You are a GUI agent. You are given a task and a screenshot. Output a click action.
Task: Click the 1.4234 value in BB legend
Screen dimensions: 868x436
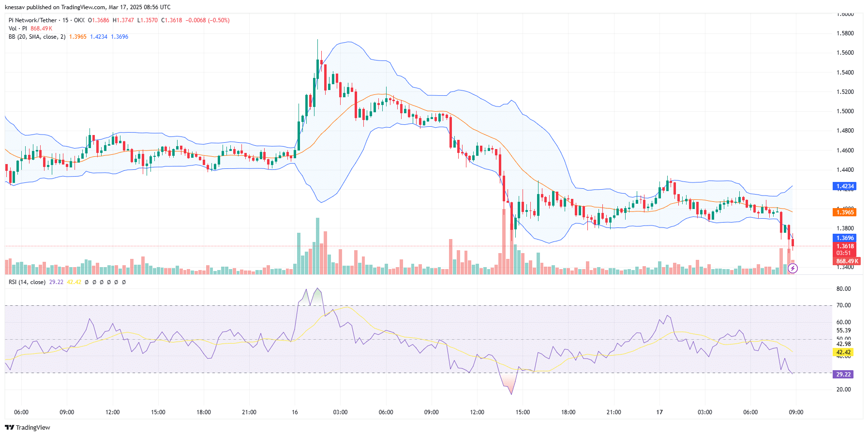click(99, 37)
